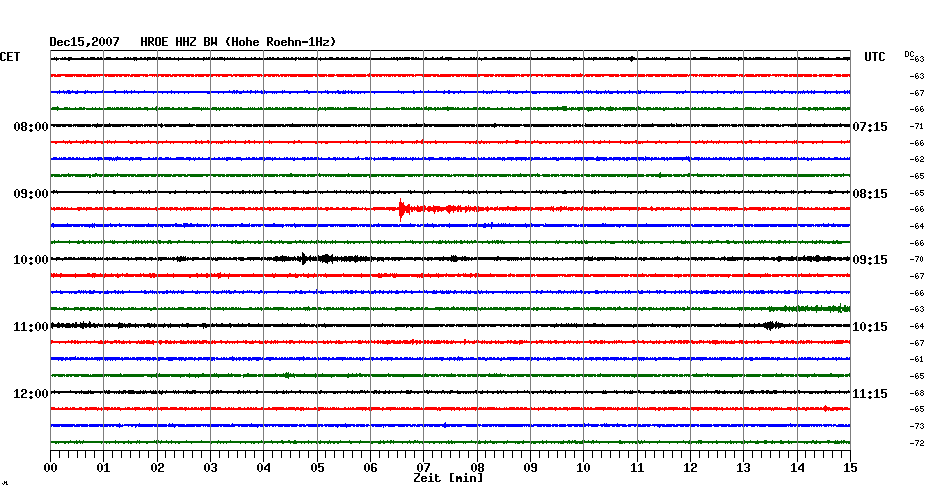Select the 12:00 CET time label

pos(31,394)
